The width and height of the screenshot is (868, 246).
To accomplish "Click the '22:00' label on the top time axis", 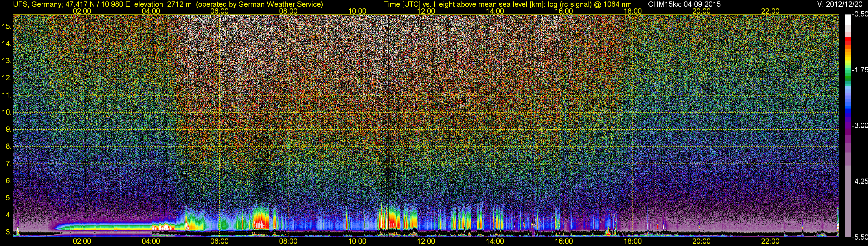I will click(x=770, y=11).
